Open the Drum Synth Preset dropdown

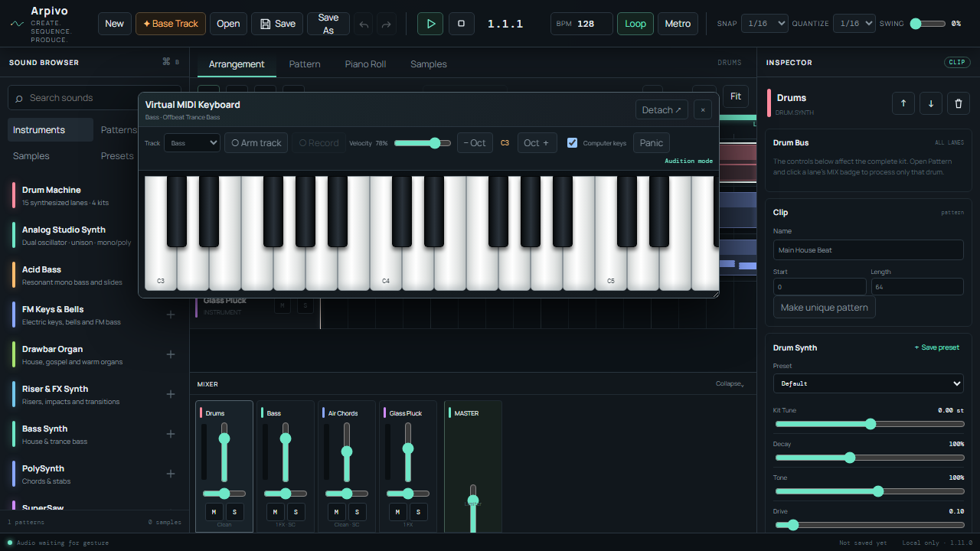pos(868,383)
